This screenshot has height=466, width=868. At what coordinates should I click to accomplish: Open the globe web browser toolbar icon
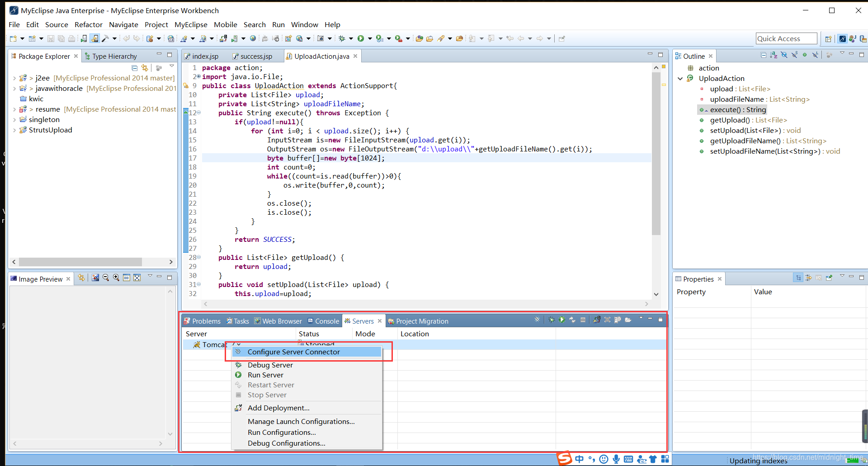click(x=253, y=38)
